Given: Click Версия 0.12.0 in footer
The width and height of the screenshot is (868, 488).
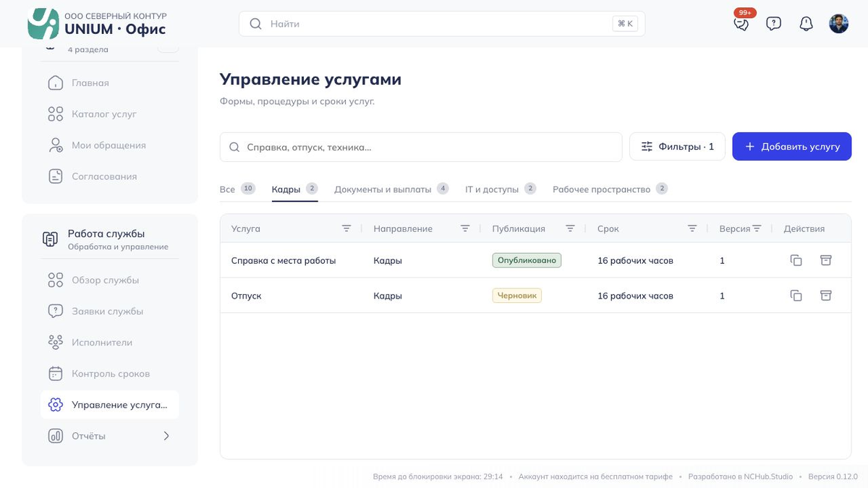Looking at the screenshot, I should click(833, 476).
